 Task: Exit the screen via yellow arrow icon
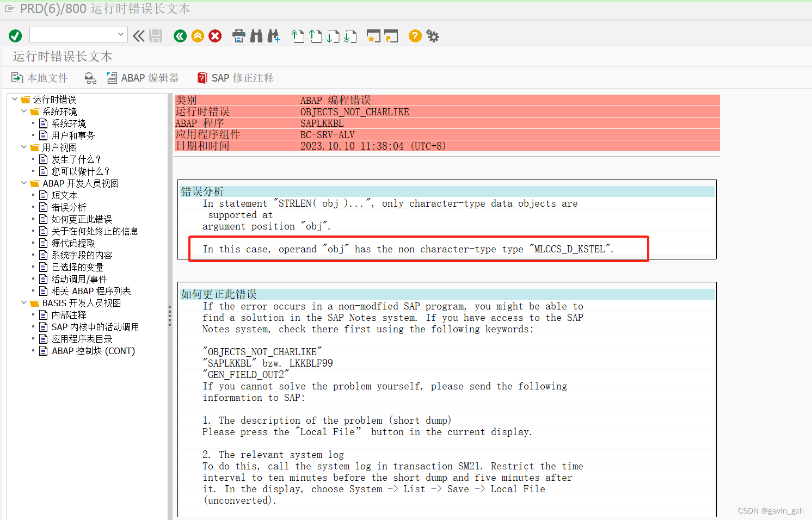click(198, 36)
